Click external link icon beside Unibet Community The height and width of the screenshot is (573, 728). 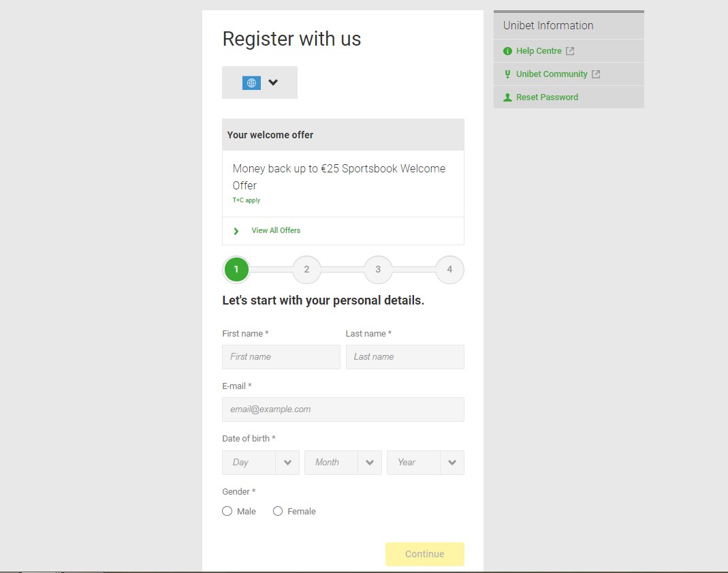point(596,74)
